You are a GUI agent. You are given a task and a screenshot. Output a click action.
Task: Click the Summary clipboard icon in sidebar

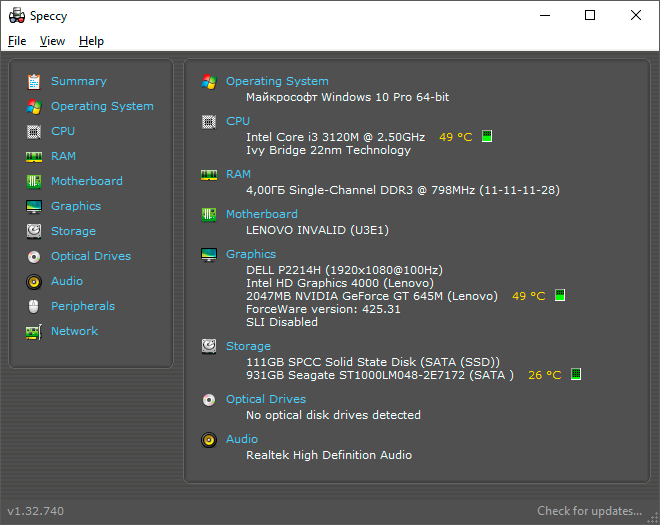click(34, 82)
